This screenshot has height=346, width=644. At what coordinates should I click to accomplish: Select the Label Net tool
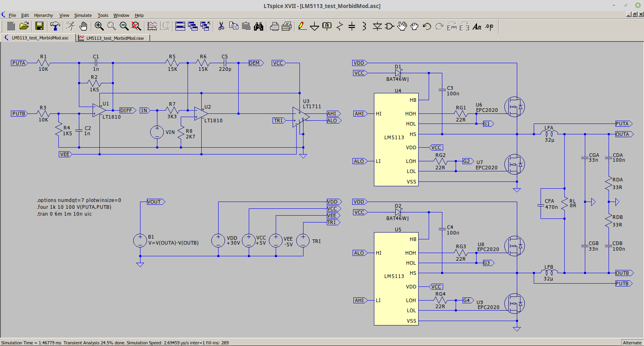point(327,26)
